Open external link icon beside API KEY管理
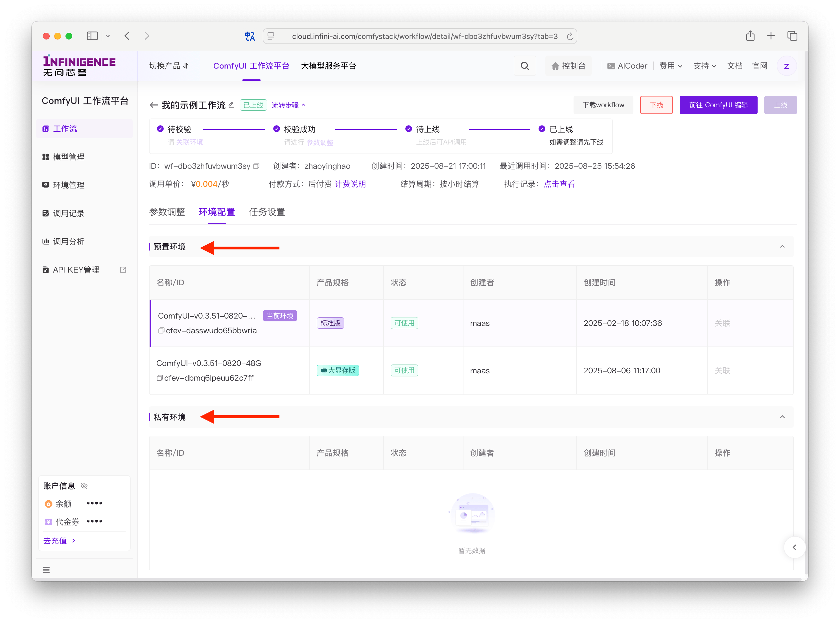This screenshot has height=623, width=840. tap(123, 269)
